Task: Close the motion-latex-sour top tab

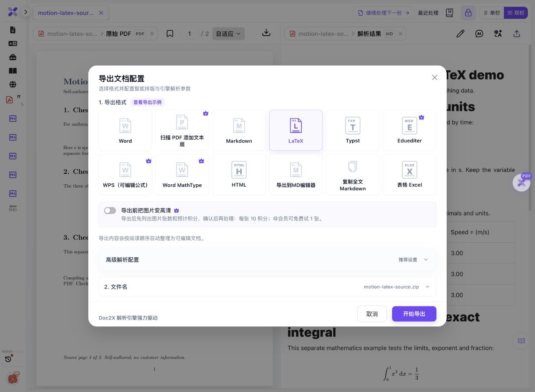Action: tap(101, 13)
